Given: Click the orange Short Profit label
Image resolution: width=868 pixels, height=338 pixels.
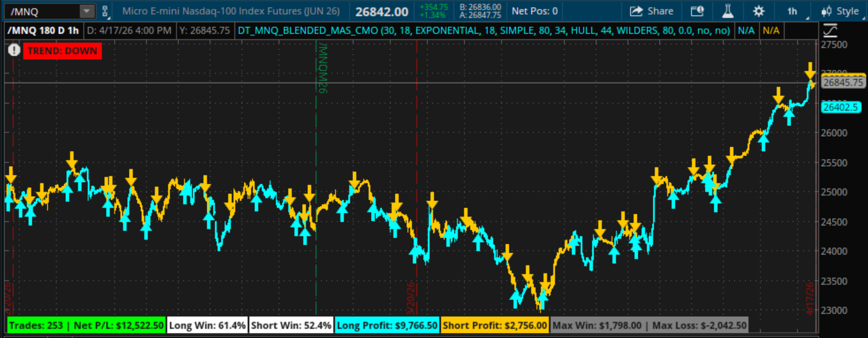Looking at the screenshot, I should coord(494,325).
